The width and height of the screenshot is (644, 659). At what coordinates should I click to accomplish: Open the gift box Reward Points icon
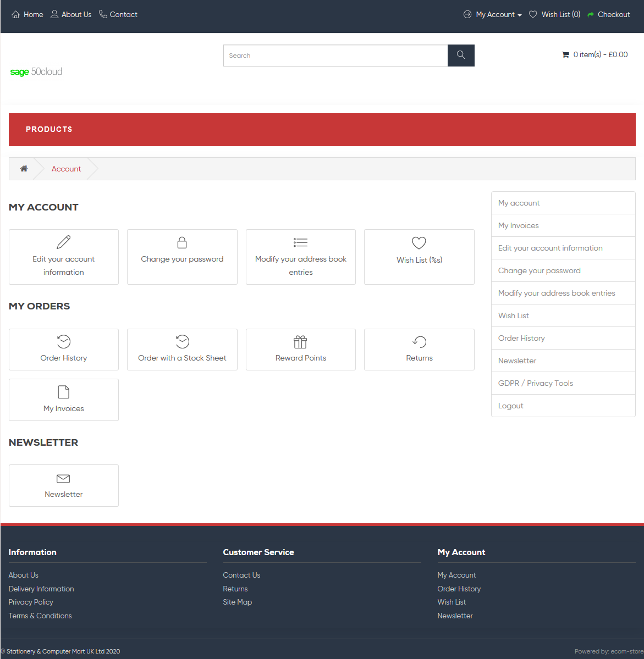tap(300, 342)
